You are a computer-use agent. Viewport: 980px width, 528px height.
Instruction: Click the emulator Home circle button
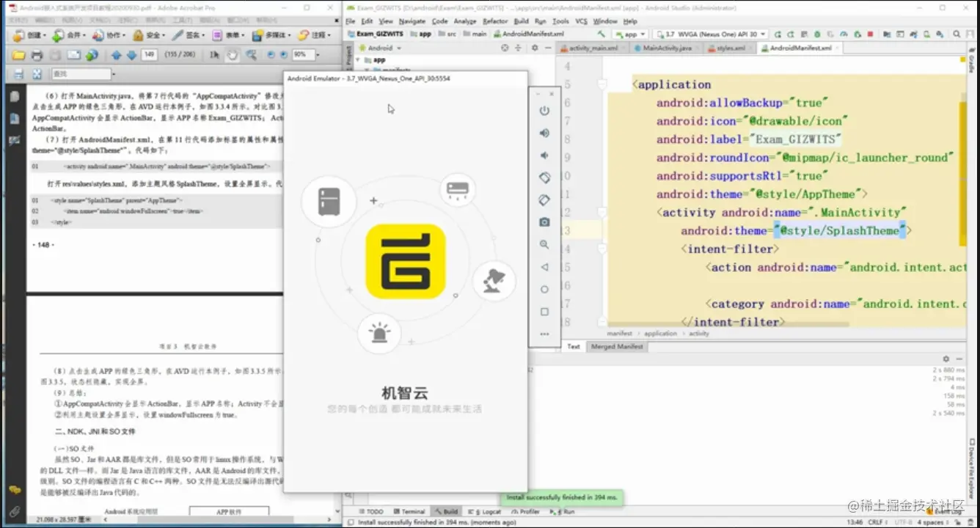tap(544, 289)
